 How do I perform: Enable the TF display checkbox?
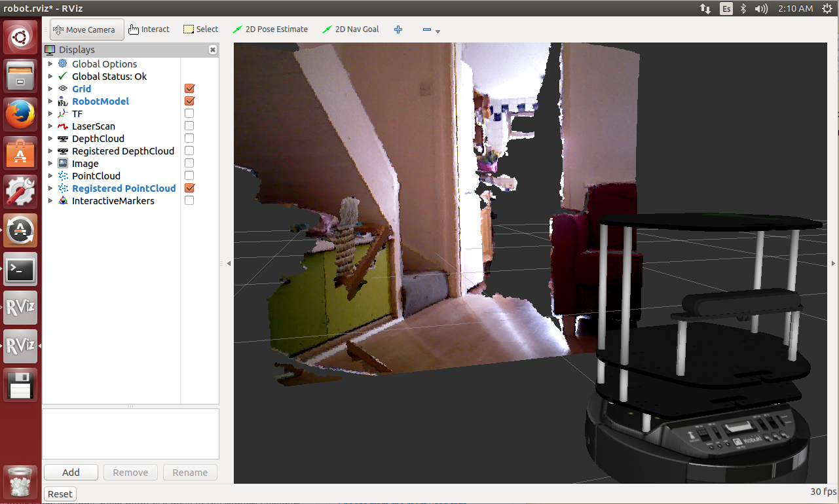pyautogui.click(x=189, y=113)
